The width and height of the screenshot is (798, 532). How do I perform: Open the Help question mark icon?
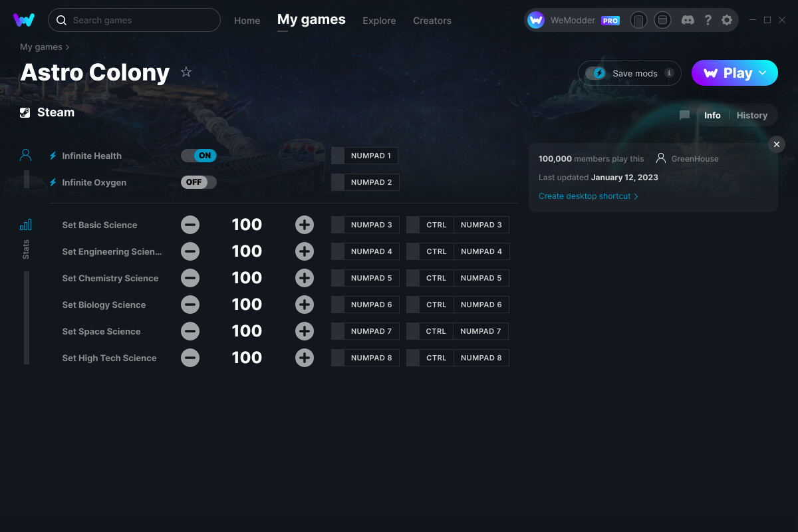point(708,20)
